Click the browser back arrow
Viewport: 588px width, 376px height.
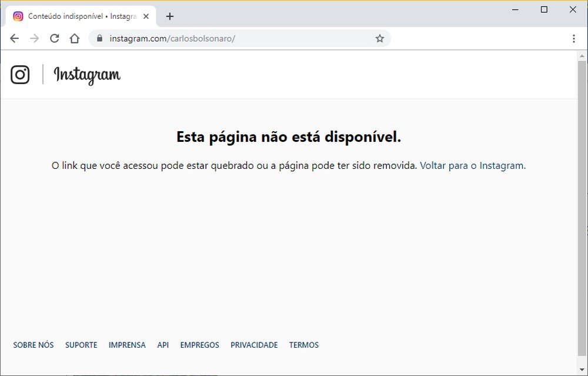point(14,38)
